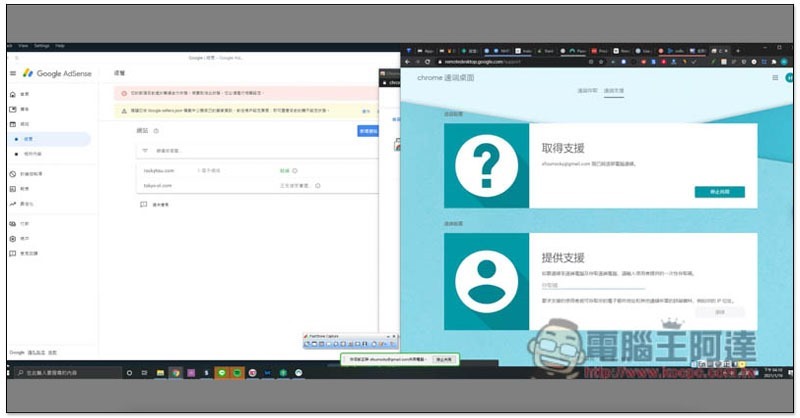Open the optimization item with trend-line icon
Image resolution: width=800 pixels, height=418 pixels.
[x=21, y=204]
